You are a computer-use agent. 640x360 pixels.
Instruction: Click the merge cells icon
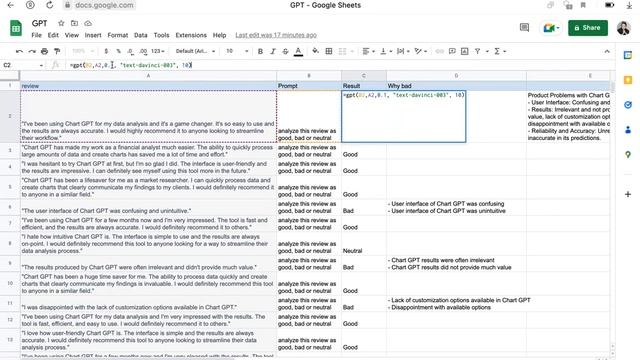(x=342, y=51)
